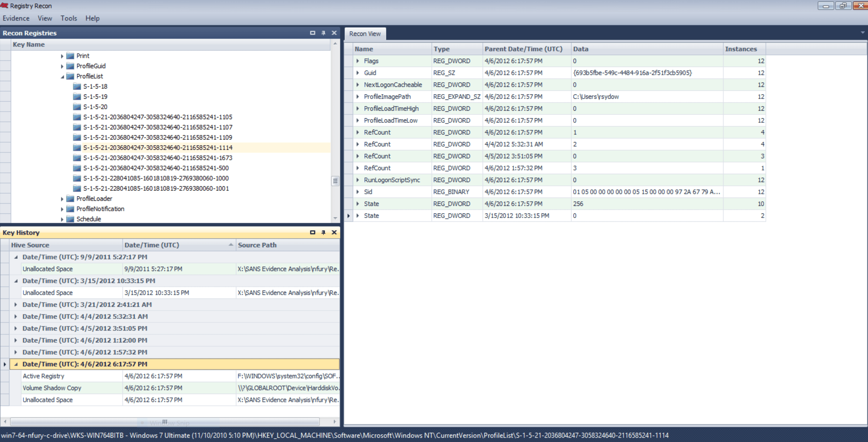Sort Key History by Source Path column
The height and width of the screenshot is (442, 868).
[x=257, y=245]
